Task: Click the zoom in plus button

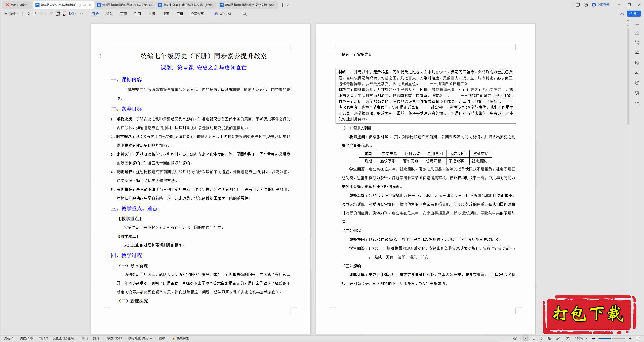Action: (630, 338)
